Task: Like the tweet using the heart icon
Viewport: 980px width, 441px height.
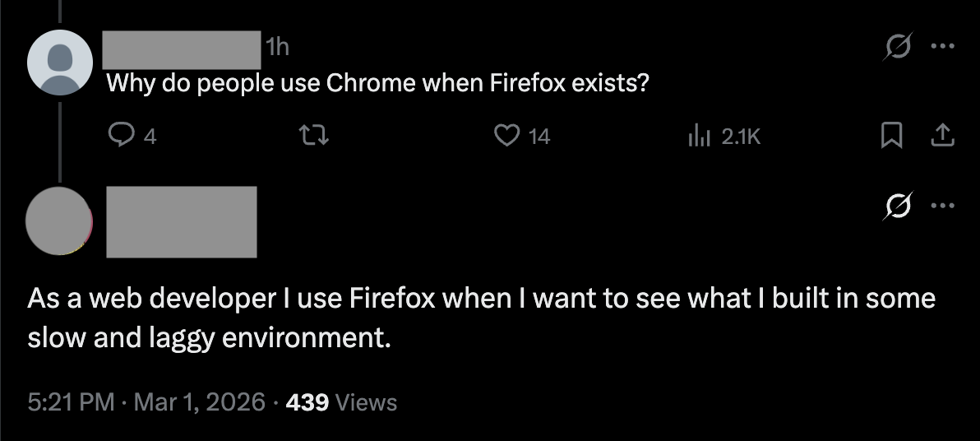Action: coord(505,137)
